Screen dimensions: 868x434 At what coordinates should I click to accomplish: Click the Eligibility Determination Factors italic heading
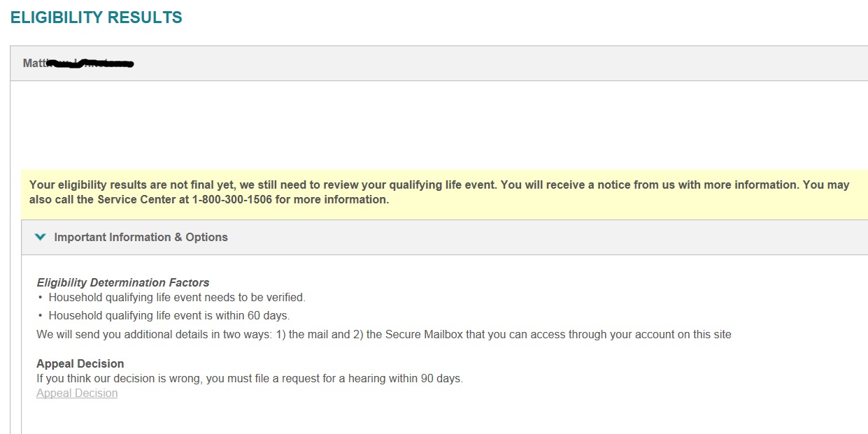(x=123, y=282)
